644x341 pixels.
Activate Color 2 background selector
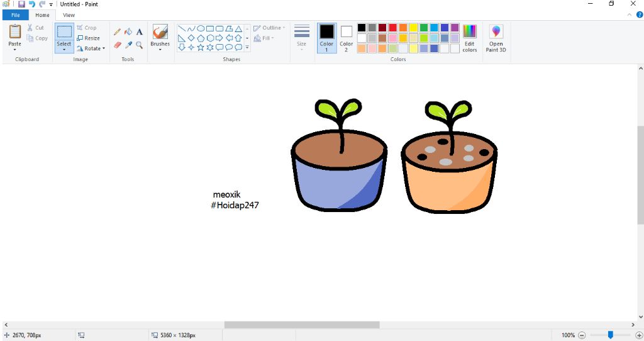coord(347,38)
